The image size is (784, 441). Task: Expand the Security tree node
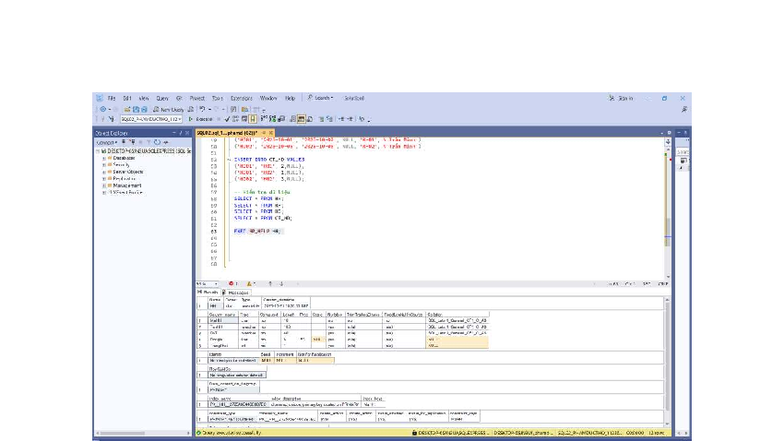pos(104,165)
